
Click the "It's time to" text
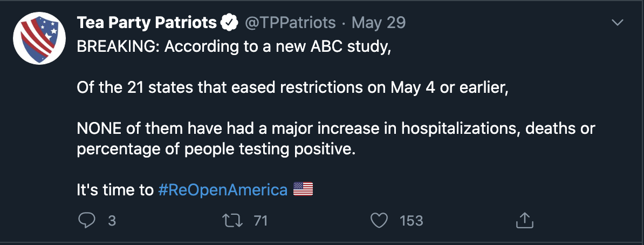pyautogui.click(x=115, y=190)
